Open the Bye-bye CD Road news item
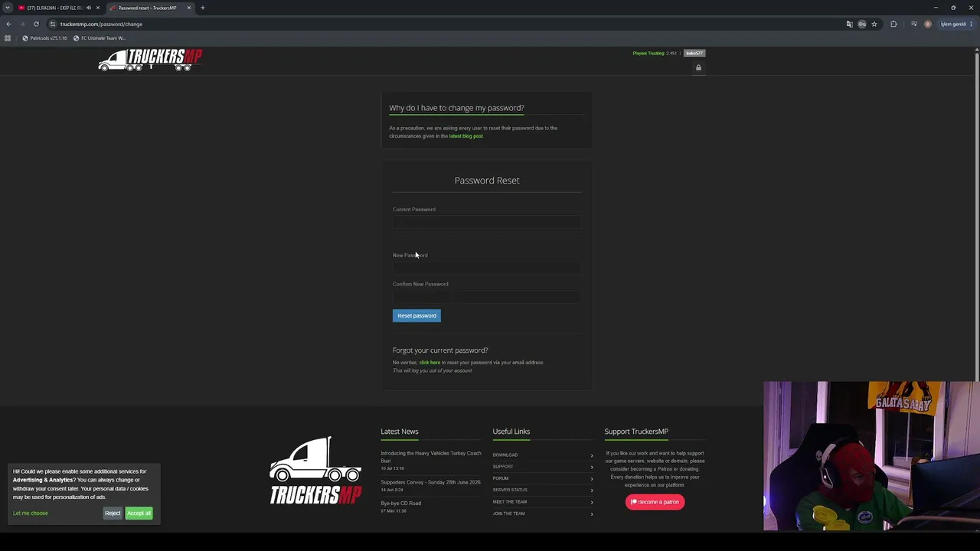 click(401, 504)
